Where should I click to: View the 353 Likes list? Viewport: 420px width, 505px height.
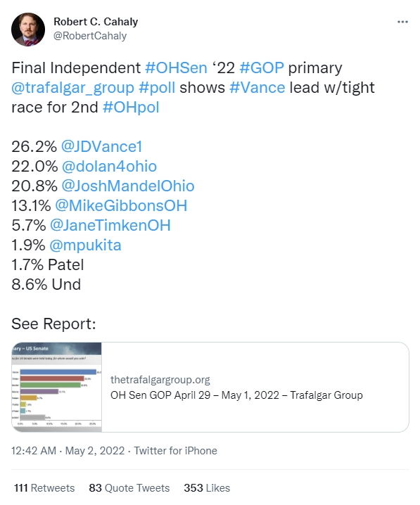click(207, 488)
